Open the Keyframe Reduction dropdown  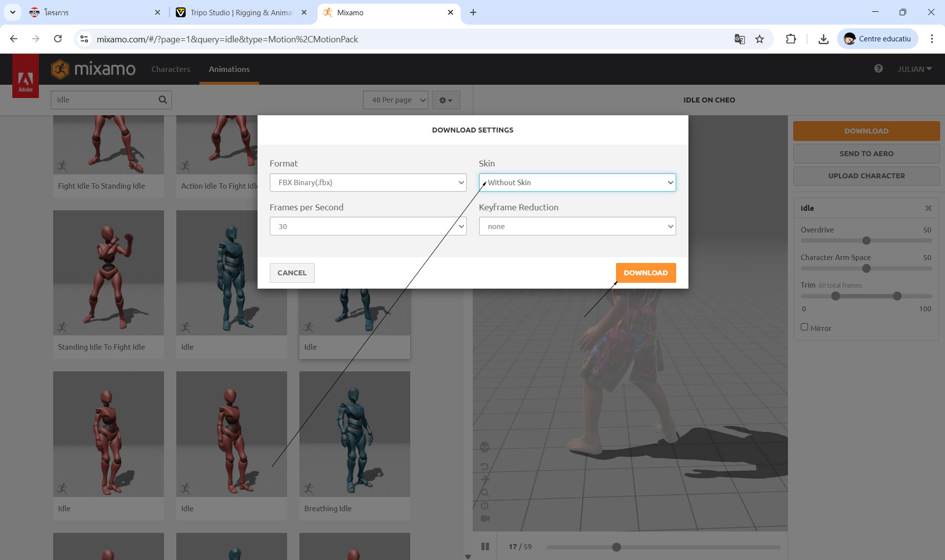tap(577, 227)
